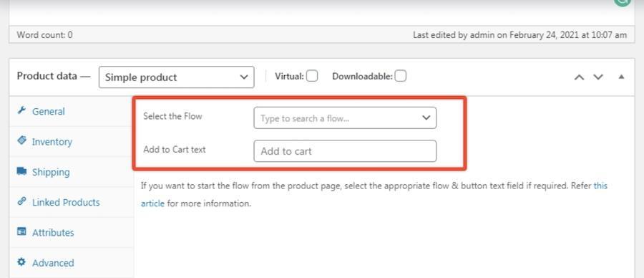This screenshot has width=644, height=278.
Task: Click the truck icon beside Shipping
Action: coord(21,171)
